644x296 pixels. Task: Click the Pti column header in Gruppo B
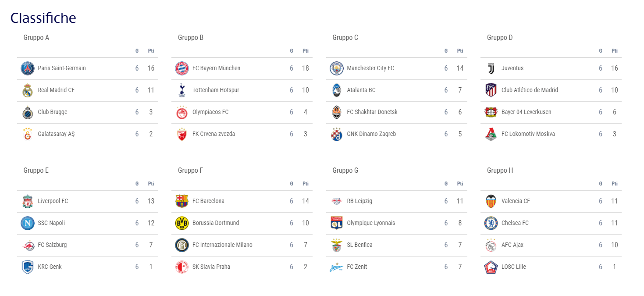click(x=306, y=51)
